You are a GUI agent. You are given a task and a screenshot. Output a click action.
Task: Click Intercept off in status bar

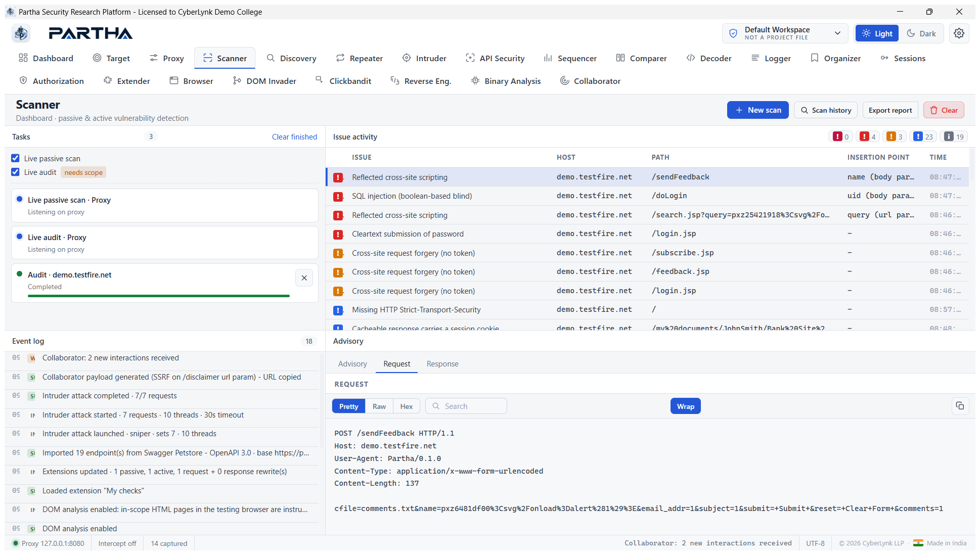pos(117,543)
